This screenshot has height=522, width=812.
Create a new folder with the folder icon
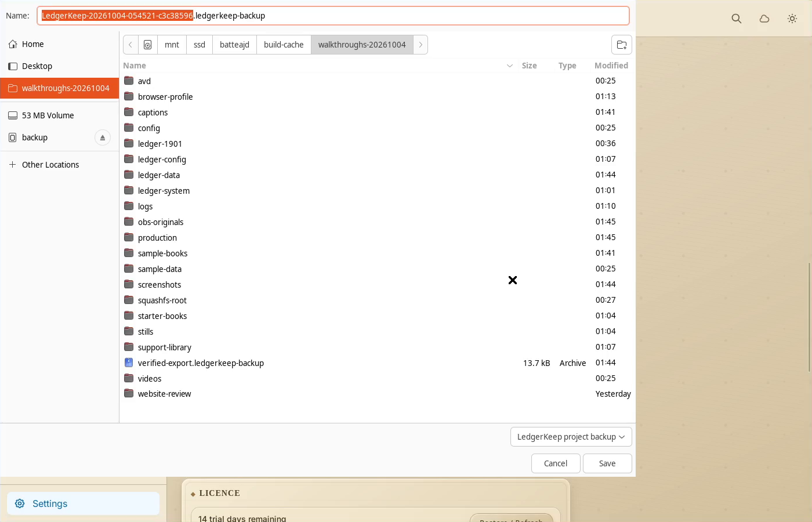622,45
